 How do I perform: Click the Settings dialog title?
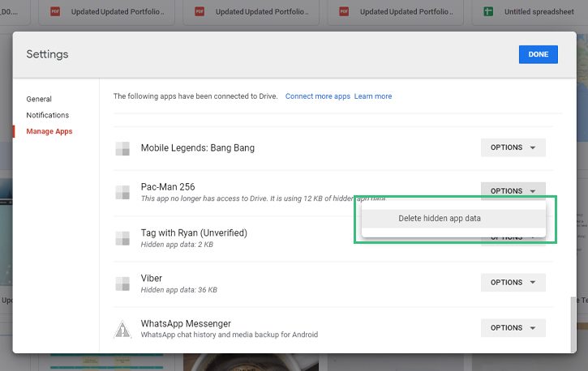point(47,54)
